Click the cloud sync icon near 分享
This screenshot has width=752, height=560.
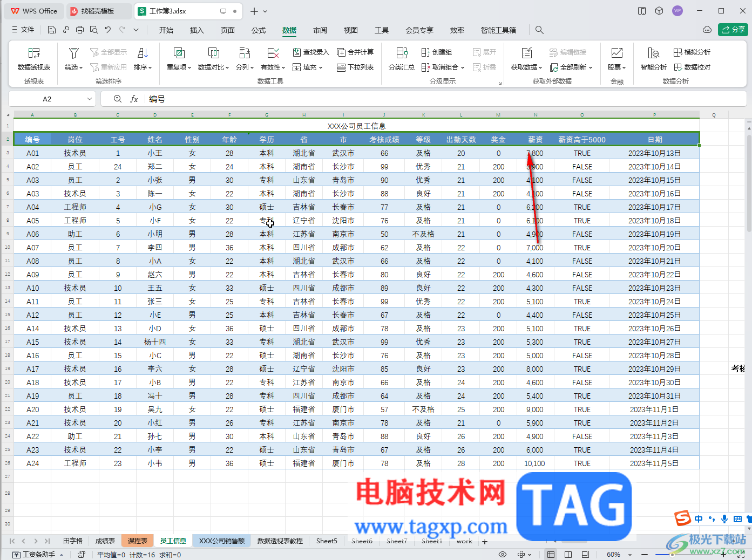click(707, 30)
